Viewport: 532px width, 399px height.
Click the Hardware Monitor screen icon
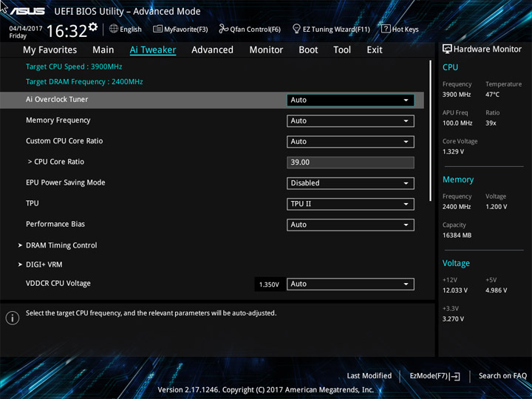tap(447, 49)
